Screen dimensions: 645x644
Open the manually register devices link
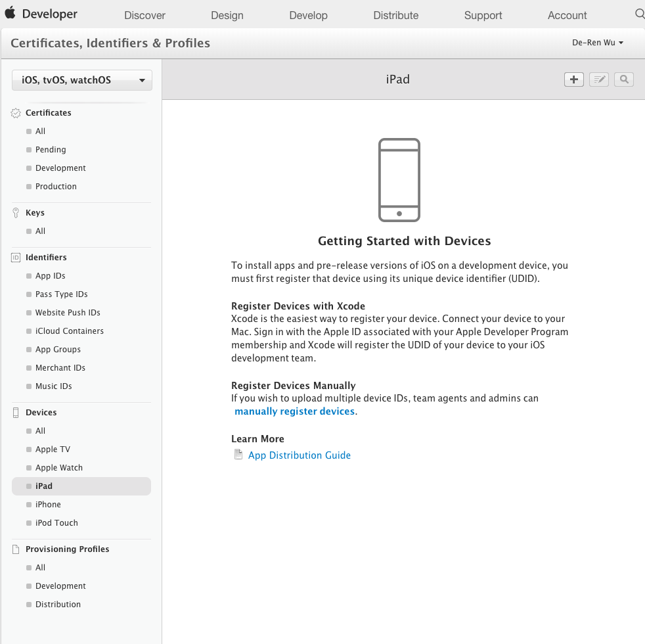click(294, 411)
